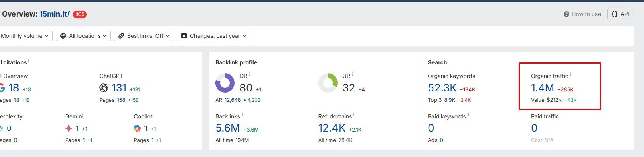
Task: Click the DR donut chart icon
Action: (x=225, y=83)
